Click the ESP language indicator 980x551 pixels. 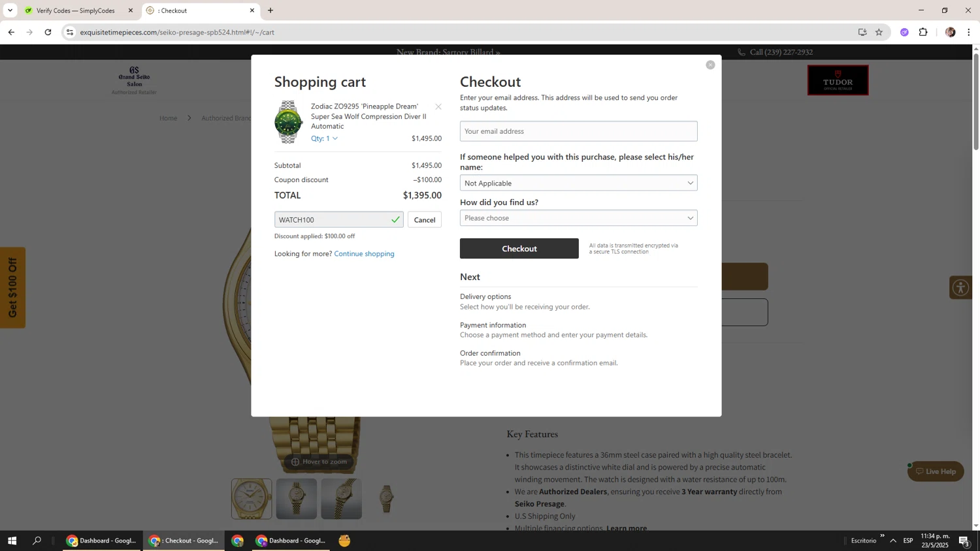tap(908, 541)
